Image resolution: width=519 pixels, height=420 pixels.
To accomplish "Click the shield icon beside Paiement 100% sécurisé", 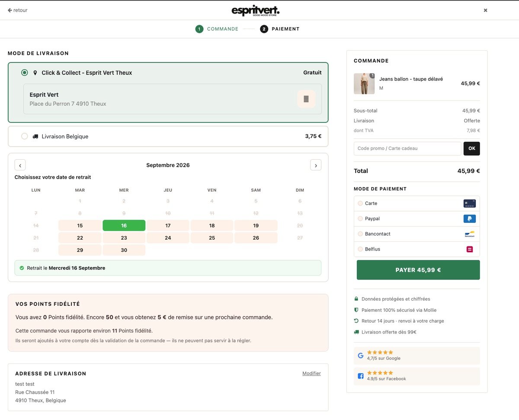I will (356, 310).
